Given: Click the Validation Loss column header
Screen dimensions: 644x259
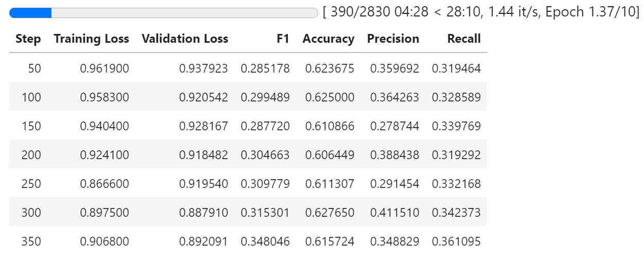Looking at the screenshot, I should 185,39.
